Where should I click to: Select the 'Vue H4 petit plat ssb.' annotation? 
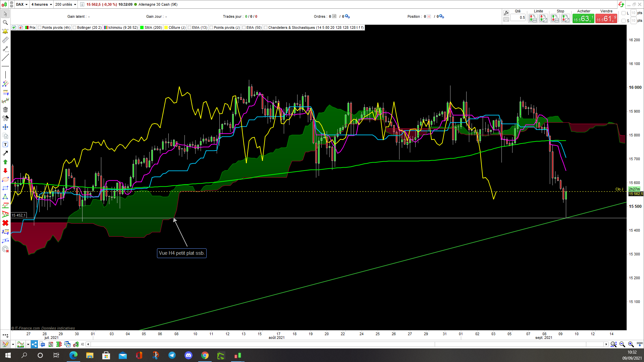(x=182, y=253)
